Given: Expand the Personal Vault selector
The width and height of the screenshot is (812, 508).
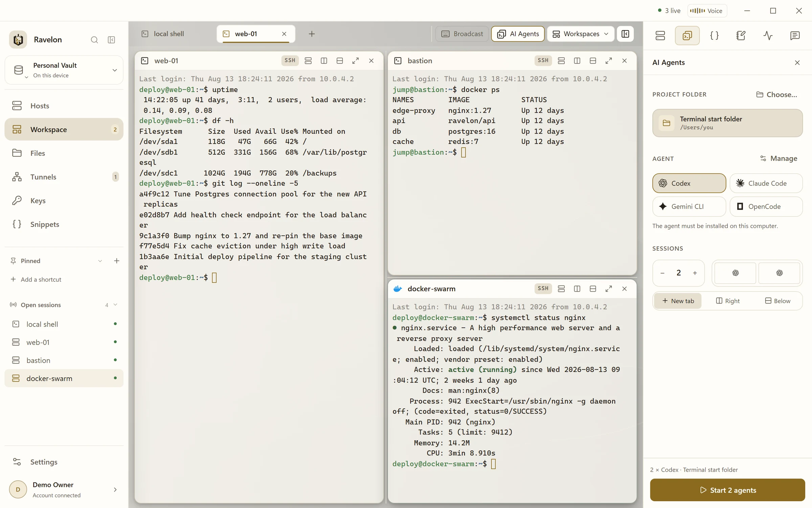Looking at the screenshot, I should pyautogui.click(x=64, y=70).
